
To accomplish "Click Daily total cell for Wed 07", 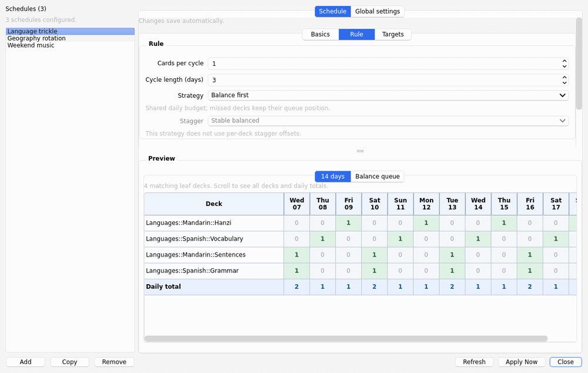I will (x=296, y=287).
